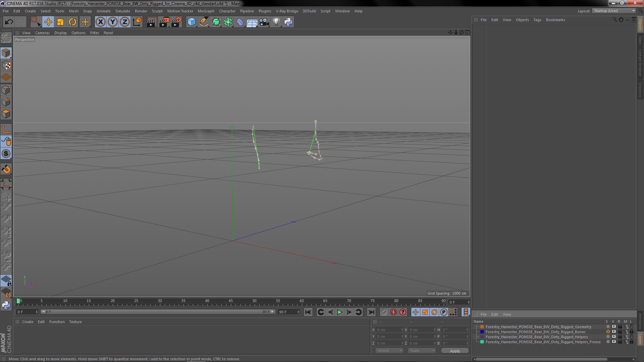The height and width of the screenshot is (362, 644).
Task: Click the Y size input field
Action: point(421,337)
